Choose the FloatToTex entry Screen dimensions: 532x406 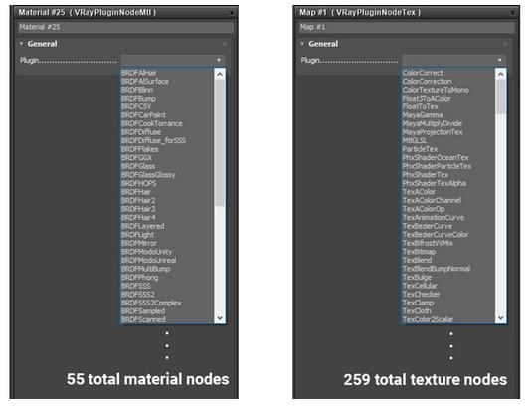[x=420, y=106]
